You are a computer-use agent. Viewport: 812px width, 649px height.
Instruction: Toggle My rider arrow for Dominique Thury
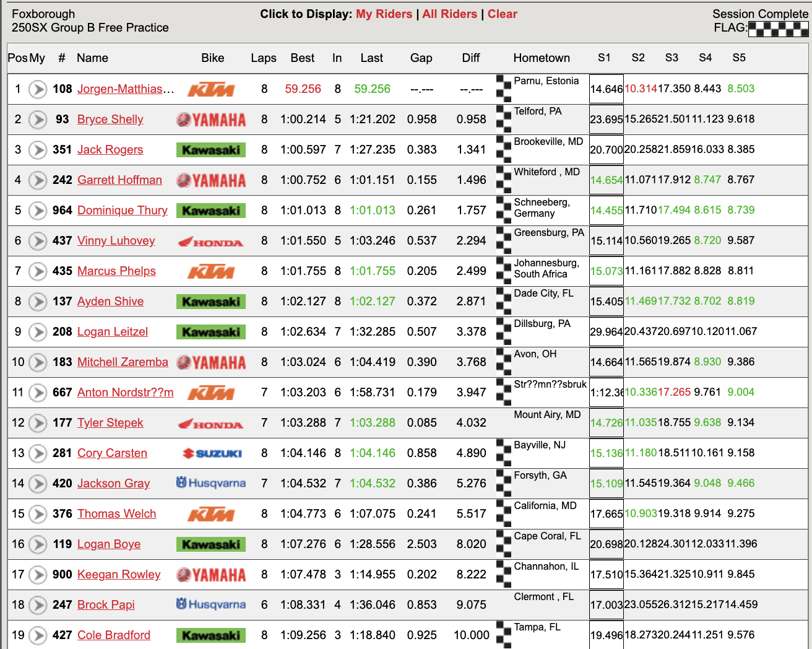[38, 211]
